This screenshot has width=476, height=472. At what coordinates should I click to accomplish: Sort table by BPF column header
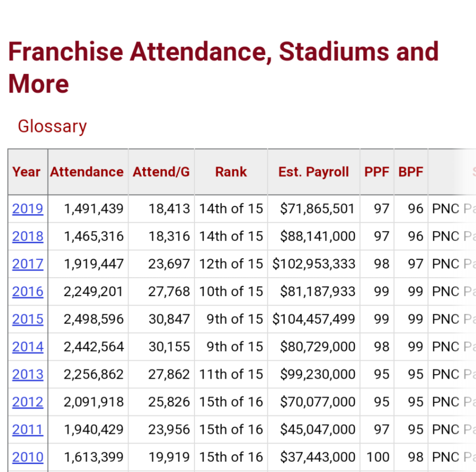[411, 172]
